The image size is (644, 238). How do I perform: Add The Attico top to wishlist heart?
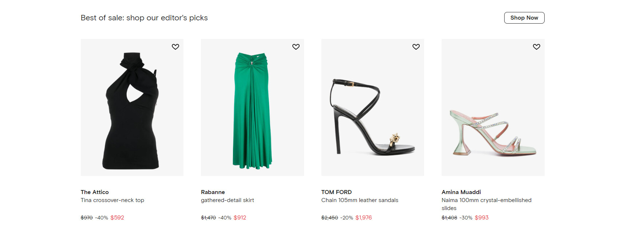point(175,47)
